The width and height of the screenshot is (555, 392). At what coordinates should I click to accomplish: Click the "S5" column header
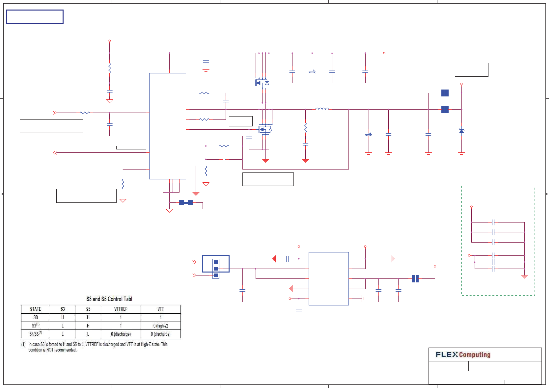coord(88,309)
